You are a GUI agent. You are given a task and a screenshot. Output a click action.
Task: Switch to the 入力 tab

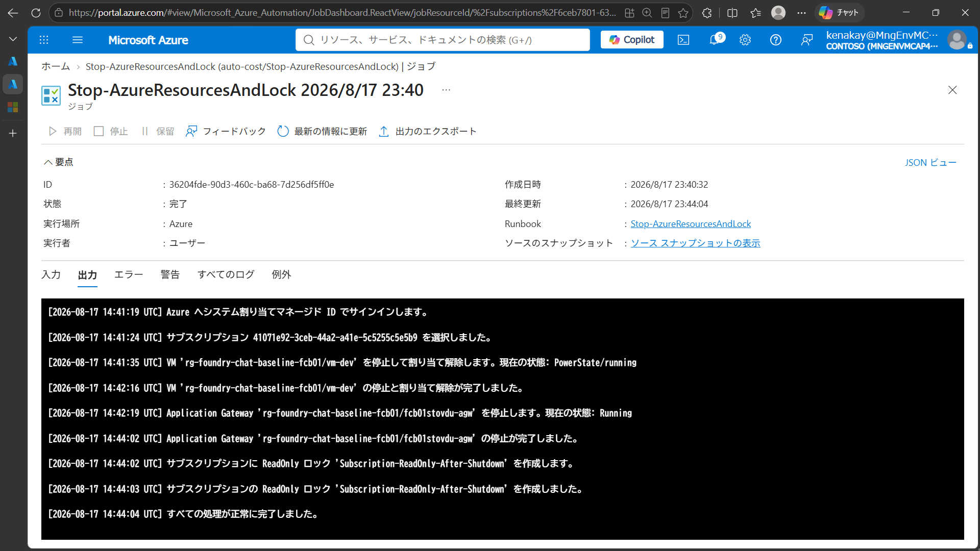coord(51,274)
